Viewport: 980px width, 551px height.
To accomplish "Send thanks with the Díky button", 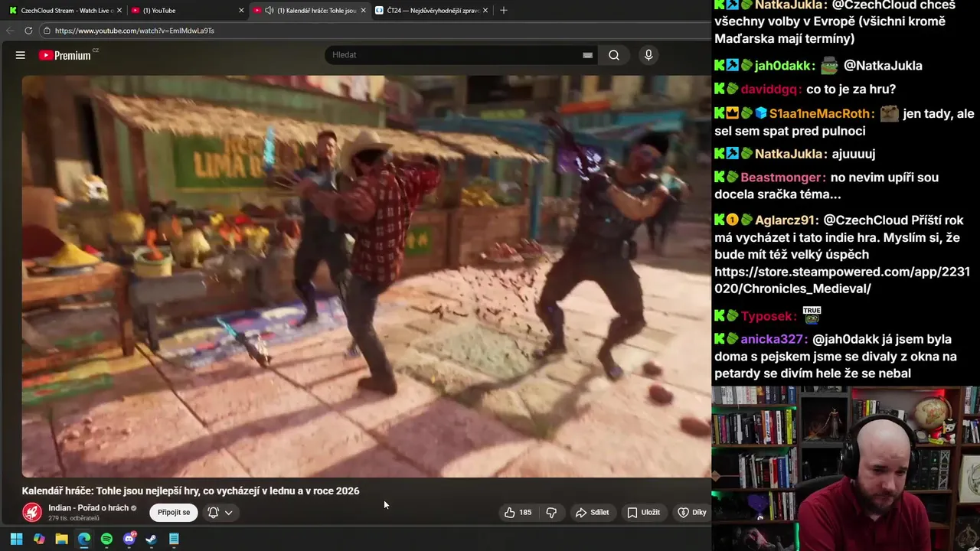I will 691,513.
